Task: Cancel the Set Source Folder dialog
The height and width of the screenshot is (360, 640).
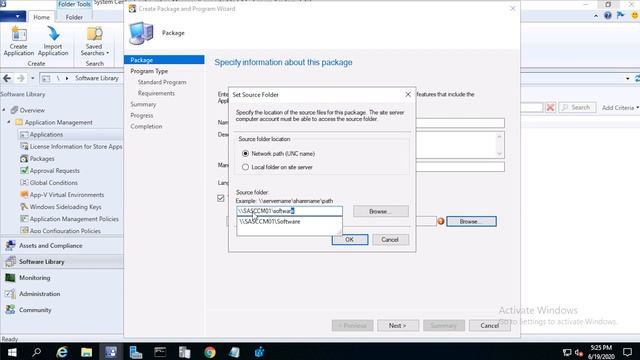Action: click(390, 240)
